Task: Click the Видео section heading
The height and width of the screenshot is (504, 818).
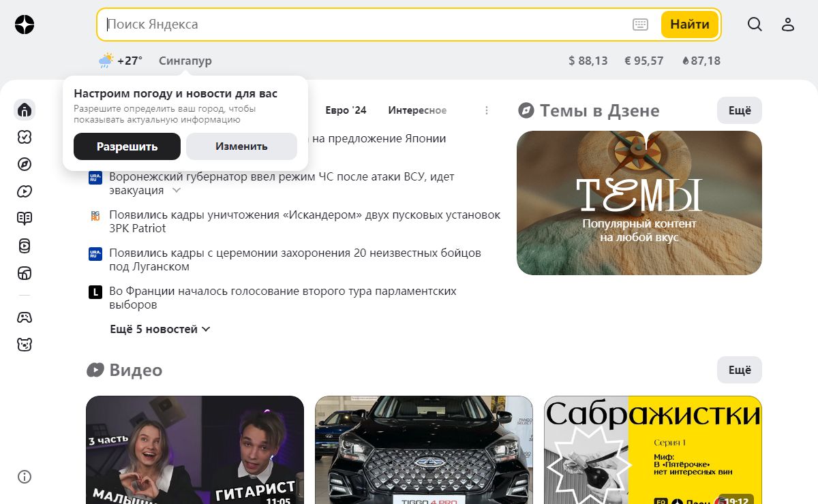Action: (x=136, y=370)
